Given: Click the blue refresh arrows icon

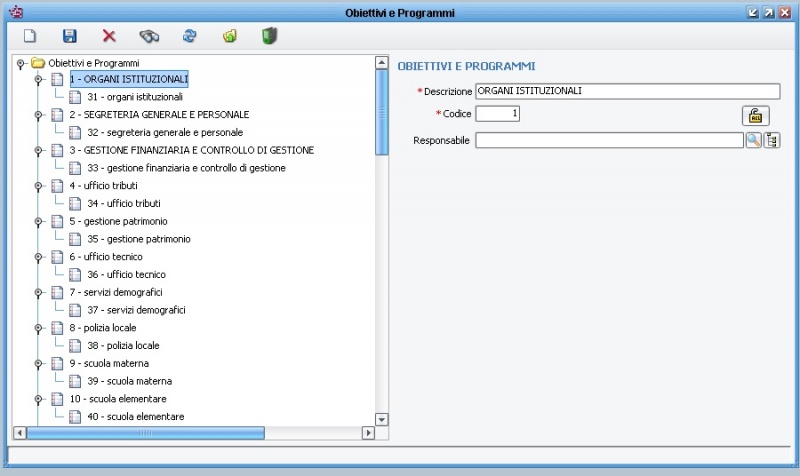Looking at the screenshot, I should point(189,36).
